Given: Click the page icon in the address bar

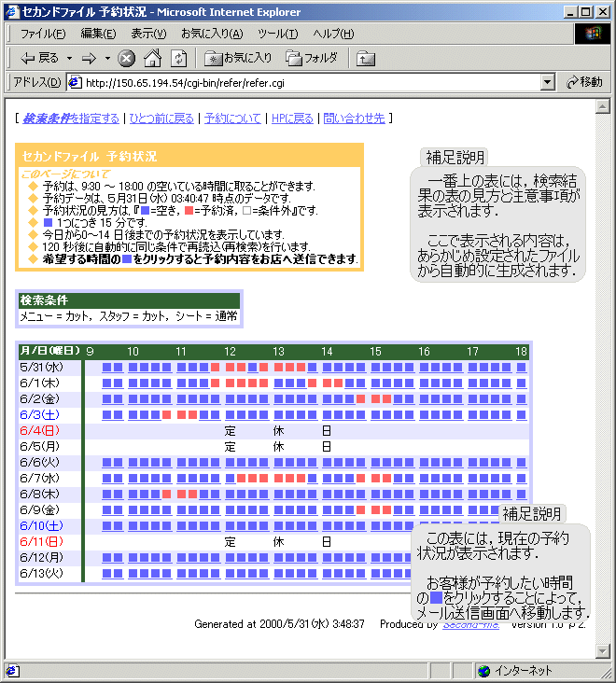Looking at the screenshot, I should click(x=76, y=82).
